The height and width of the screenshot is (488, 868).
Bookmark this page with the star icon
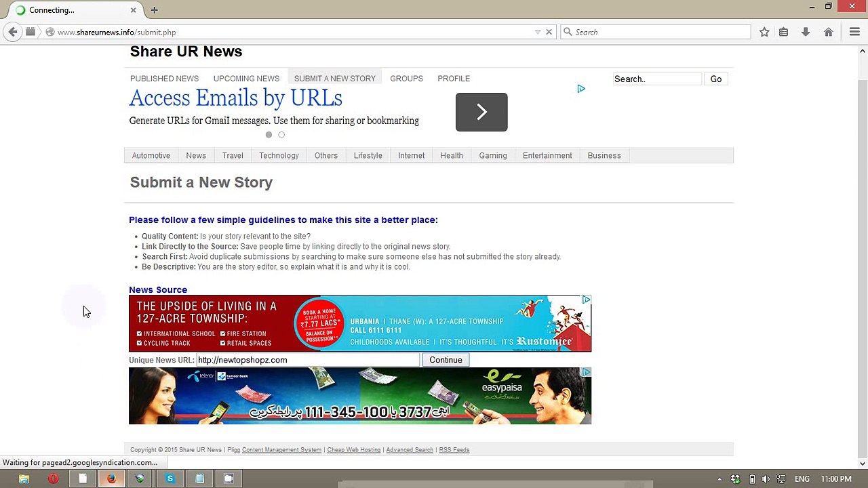[x=764, y=32]
